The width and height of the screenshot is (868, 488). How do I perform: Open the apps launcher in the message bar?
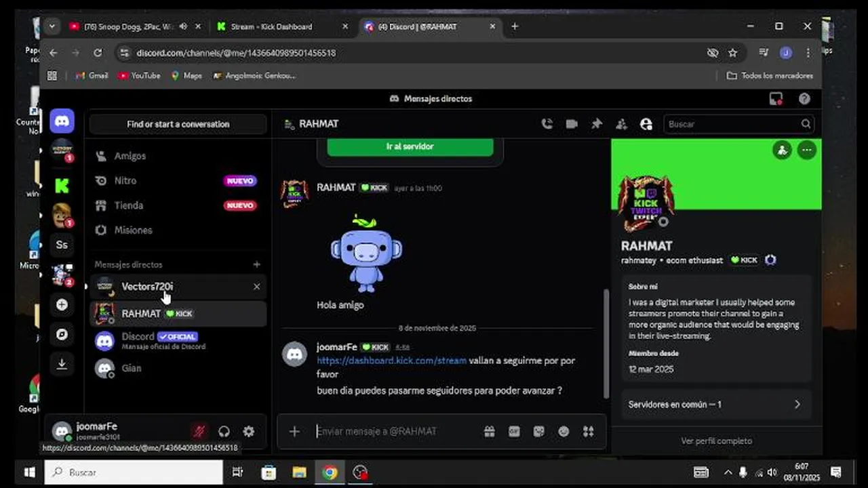[x=589, y=432]
